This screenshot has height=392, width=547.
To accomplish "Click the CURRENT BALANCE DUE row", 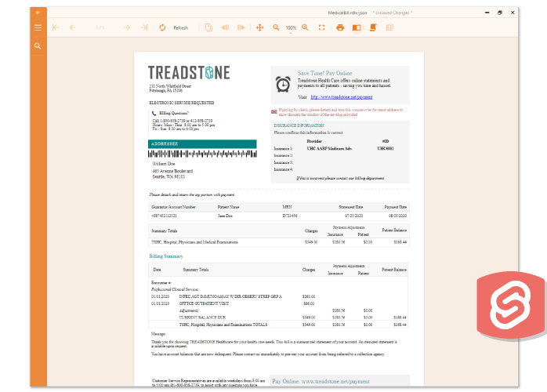I will (x=278, y=318).
